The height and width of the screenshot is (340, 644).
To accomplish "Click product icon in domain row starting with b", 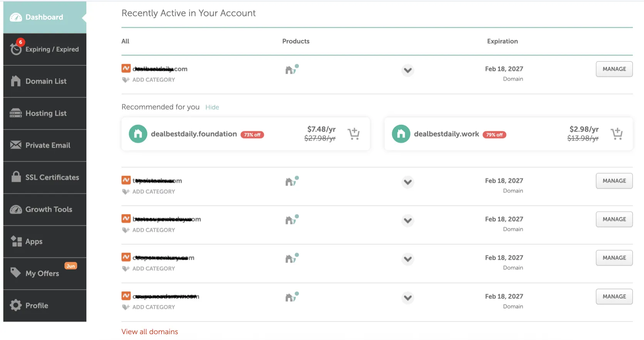I will point(292,219).
